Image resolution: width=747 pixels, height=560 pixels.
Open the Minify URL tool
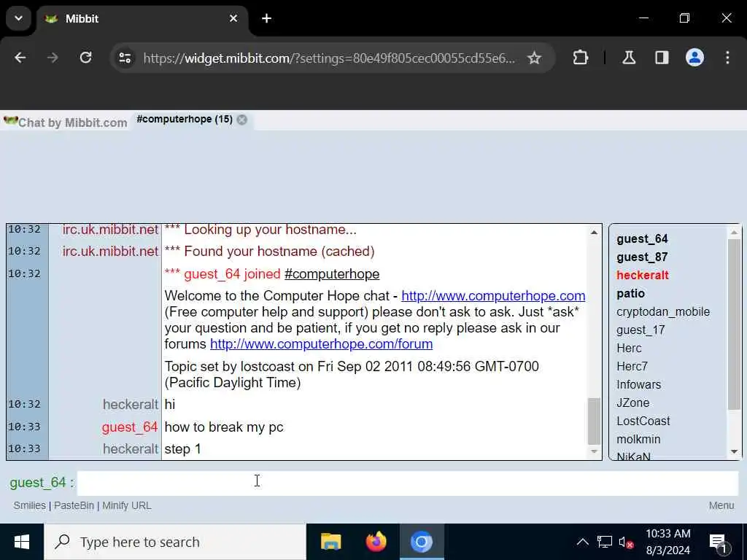127,505
